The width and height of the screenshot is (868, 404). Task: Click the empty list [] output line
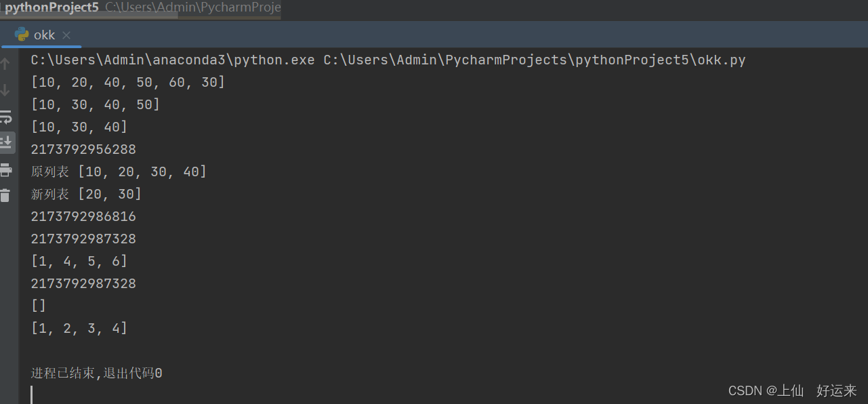point(38,305)
